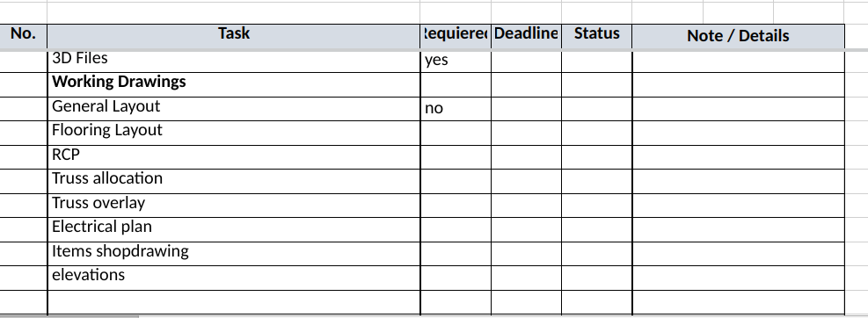Click the horizontal scrollbar at the bottom
868x318 pixels.
point(69,316)
